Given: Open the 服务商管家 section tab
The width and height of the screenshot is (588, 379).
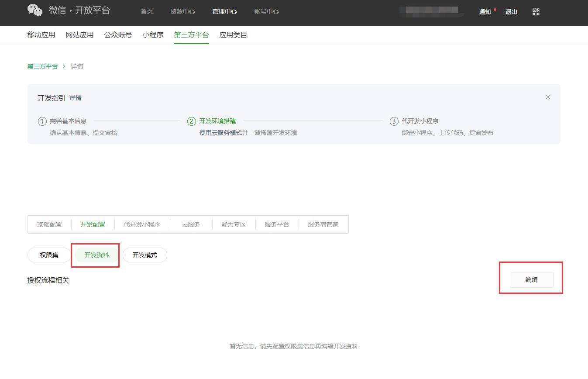Looking at the screenshot, I should [x=323, y=224].
